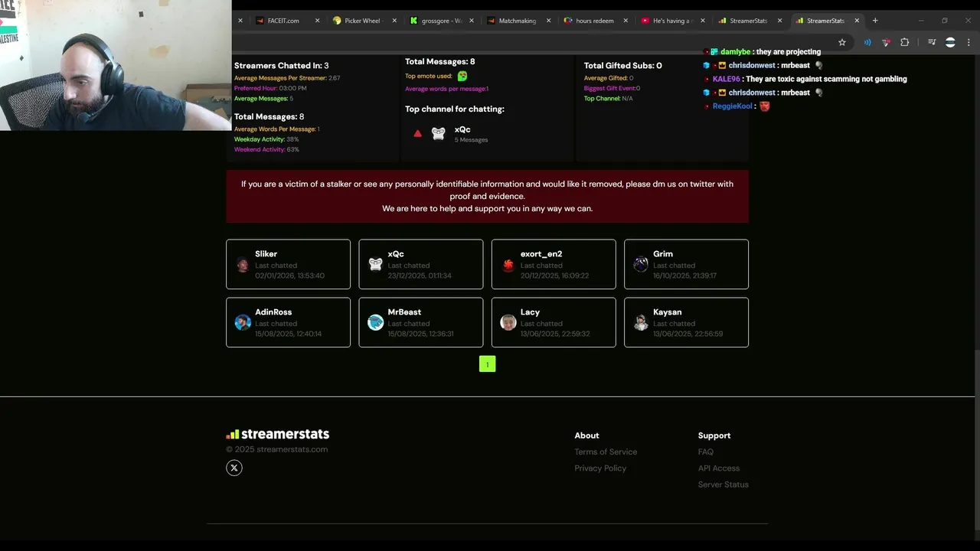Open the Grim streamer card

686,264
